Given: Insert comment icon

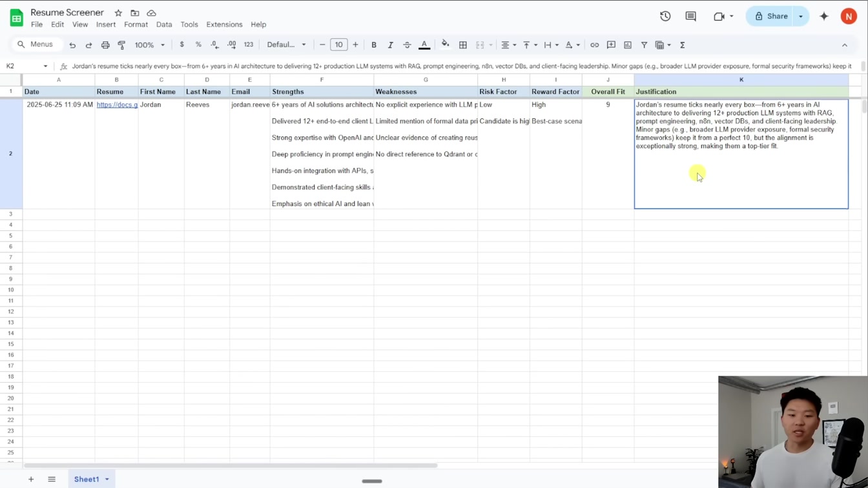Looking at the screenshot, I should coord(611,45).
